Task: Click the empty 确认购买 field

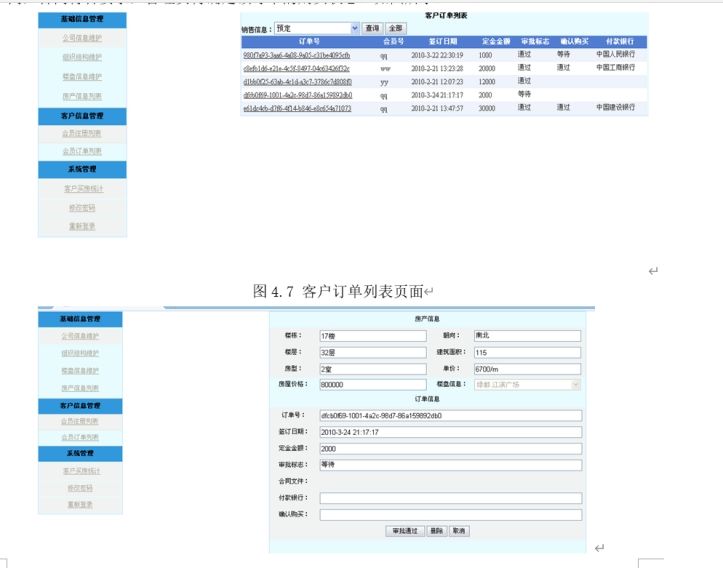Action: pos(451,515)
